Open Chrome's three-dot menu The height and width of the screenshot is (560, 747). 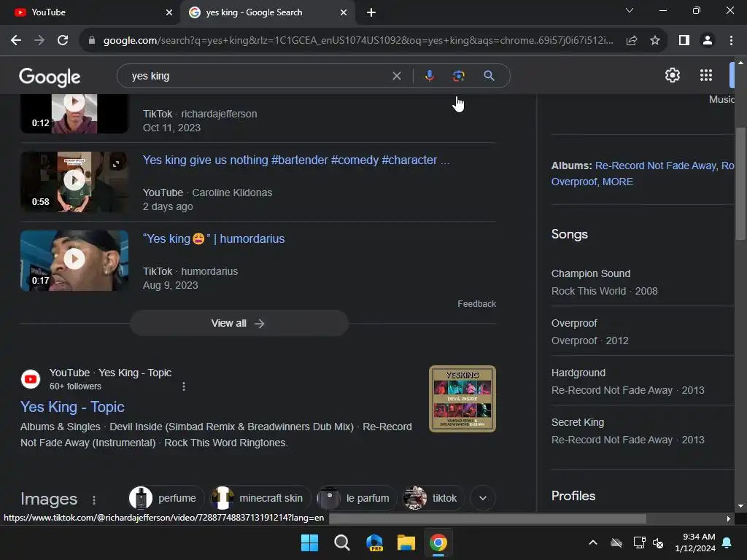click(731, 41)
